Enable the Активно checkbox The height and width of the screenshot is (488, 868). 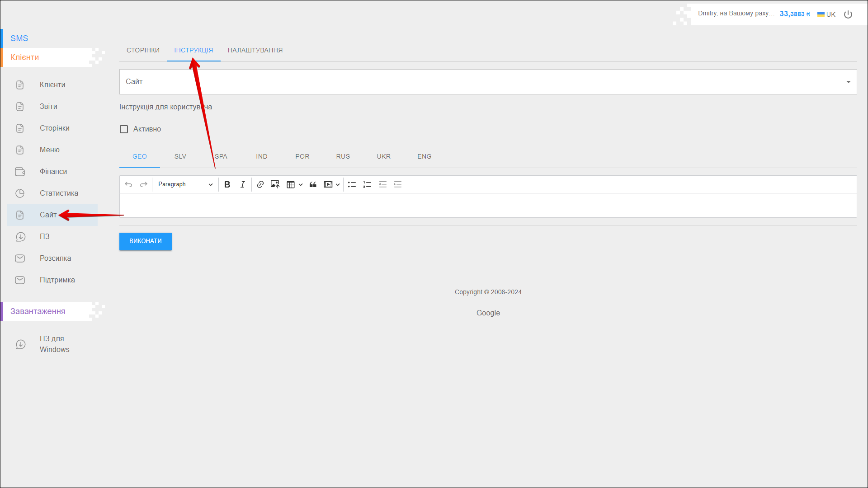pyautogui.click(x=124, y=129)
